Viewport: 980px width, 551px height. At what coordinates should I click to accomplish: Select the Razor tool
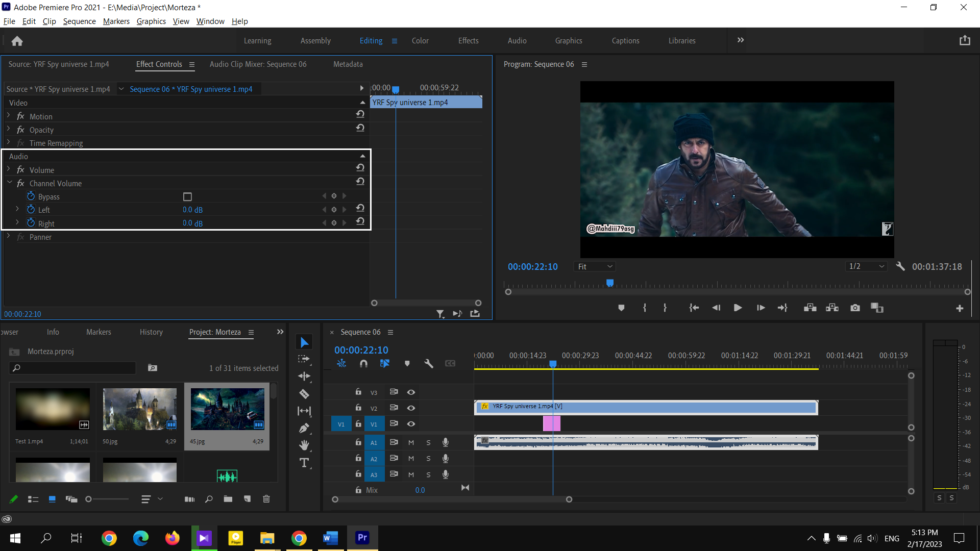coord(304,394)
